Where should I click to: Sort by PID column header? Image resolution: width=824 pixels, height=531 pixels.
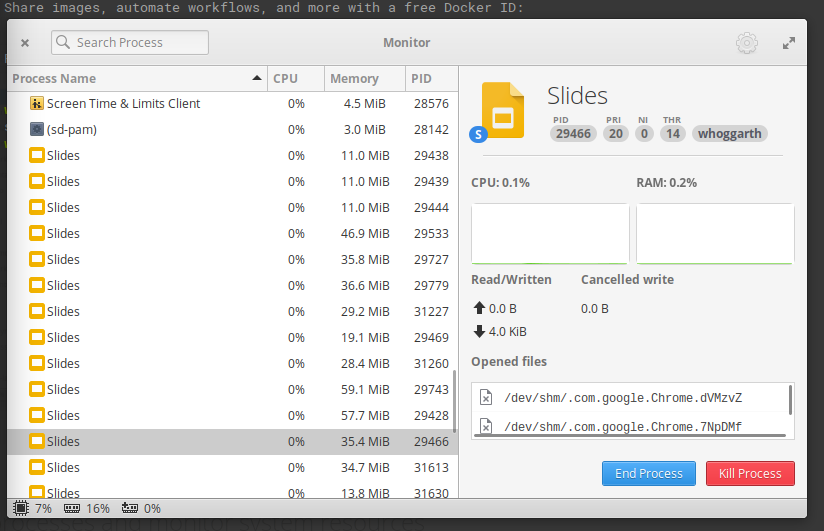pos(431,79)
